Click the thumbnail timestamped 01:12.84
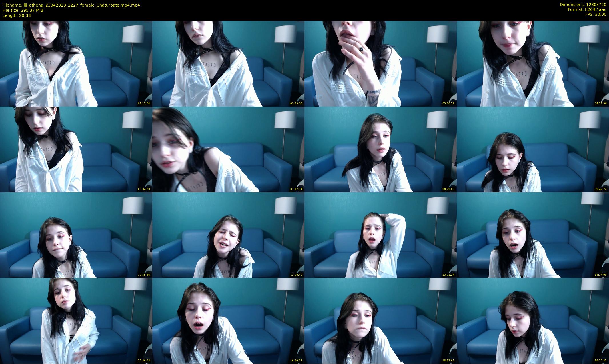Image resolution: width=609 pixels, height=364 pixels. (x=76, y=63)
